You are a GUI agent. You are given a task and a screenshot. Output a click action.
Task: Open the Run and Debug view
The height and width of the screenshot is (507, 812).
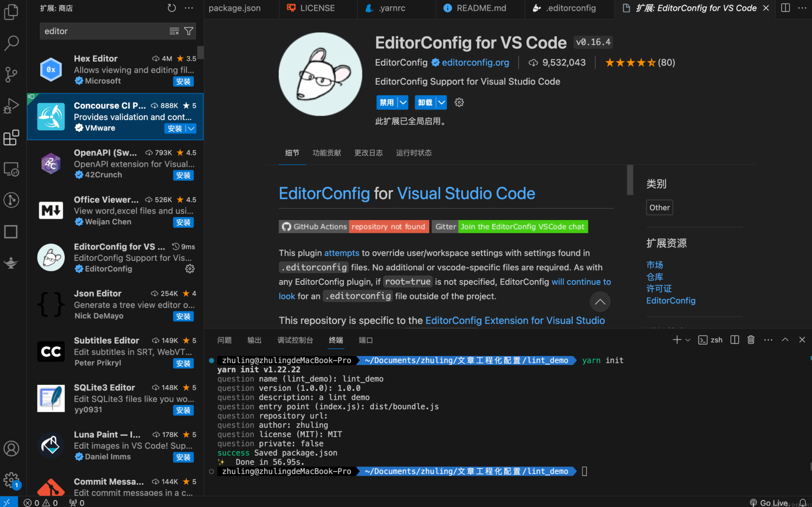click(x=11, y=106)
